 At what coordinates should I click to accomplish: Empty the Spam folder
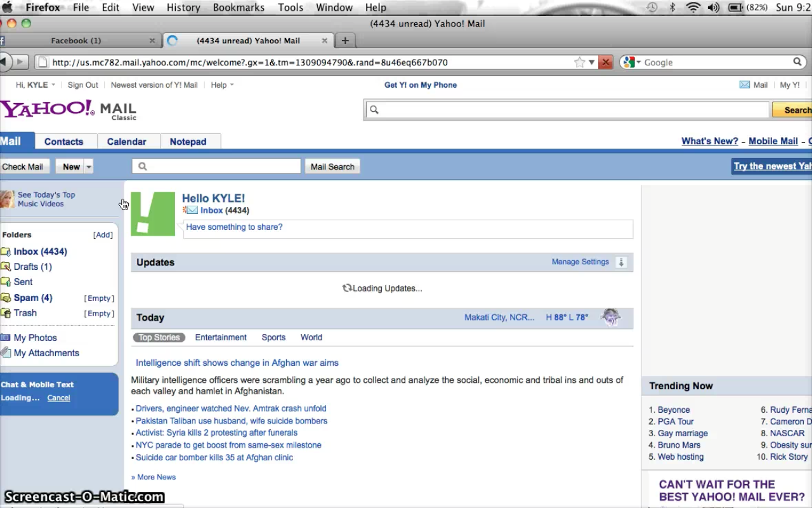[99, 298]
